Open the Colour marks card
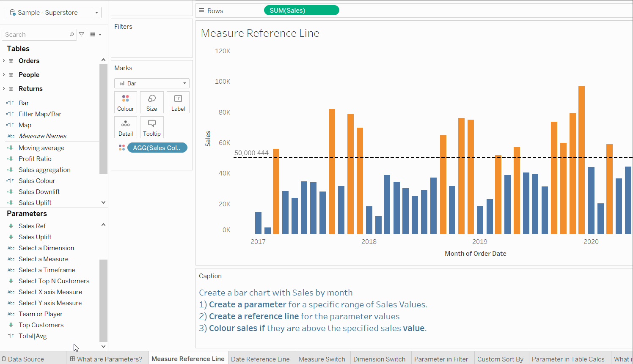 pyautogui.click(x=126, y=103)
